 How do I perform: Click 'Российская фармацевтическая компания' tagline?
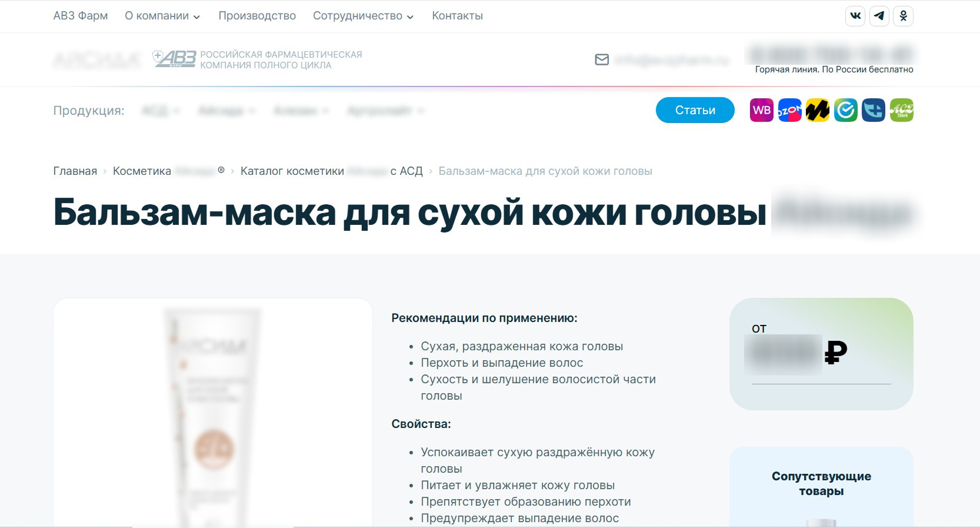point(281,59)
